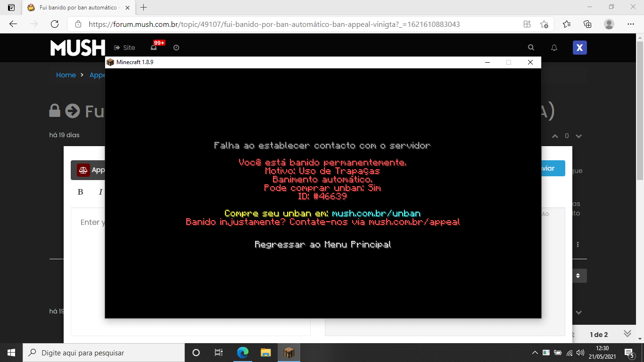This screenshot has height=362, width=644.
Task: Follow the Site link in forum header
Action: pos(124,48)
